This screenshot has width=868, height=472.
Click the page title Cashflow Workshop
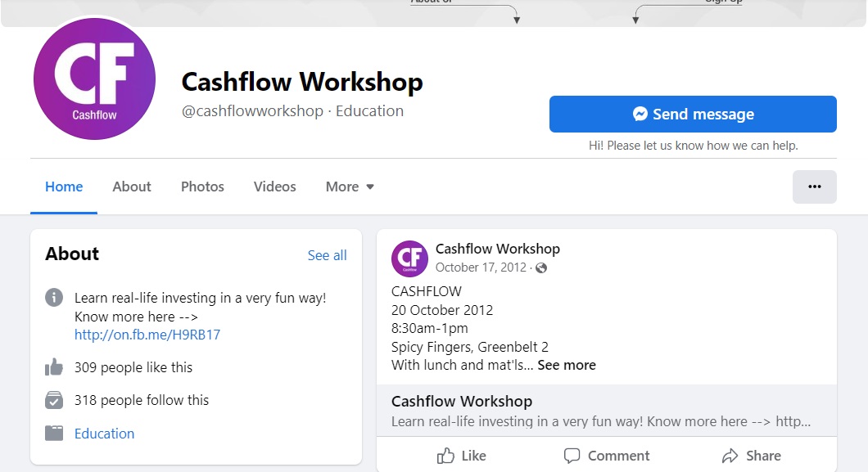pyautogui.click(x=302, y=82)
